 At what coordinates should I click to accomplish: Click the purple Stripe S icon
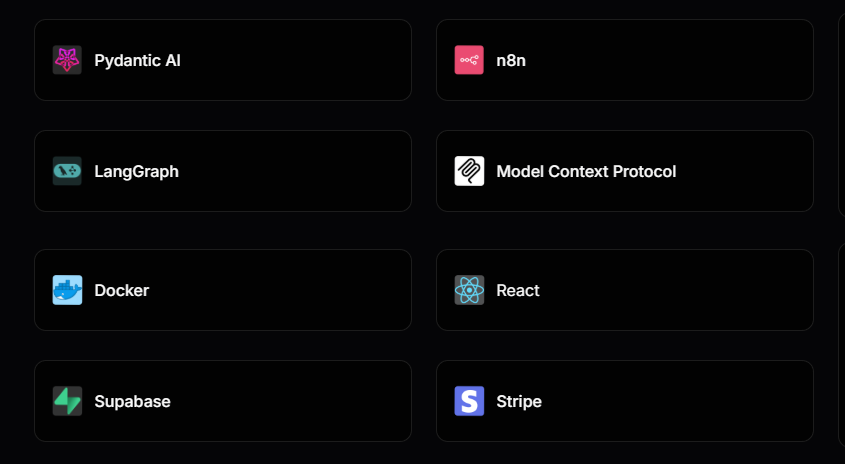tap(469, 401)
